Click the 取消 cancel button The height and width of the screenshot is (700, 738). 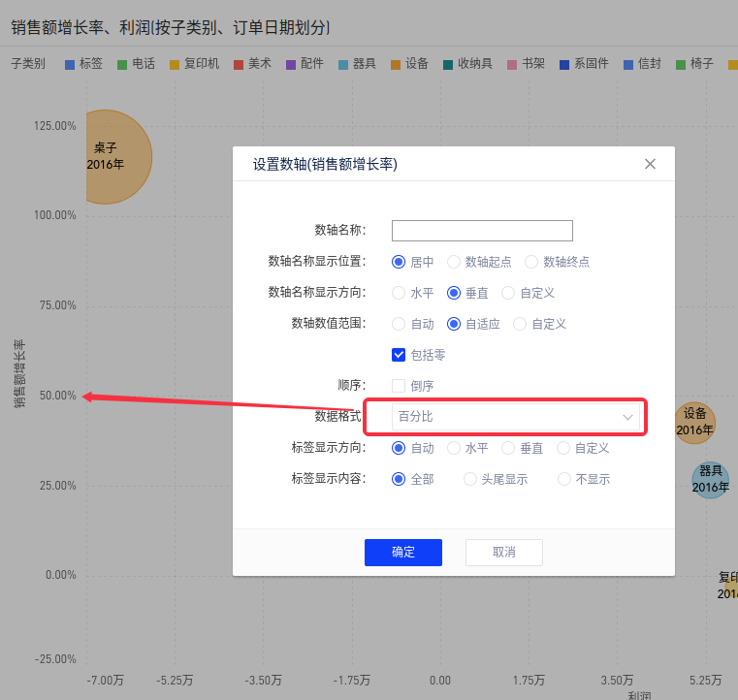pos(503,553)
